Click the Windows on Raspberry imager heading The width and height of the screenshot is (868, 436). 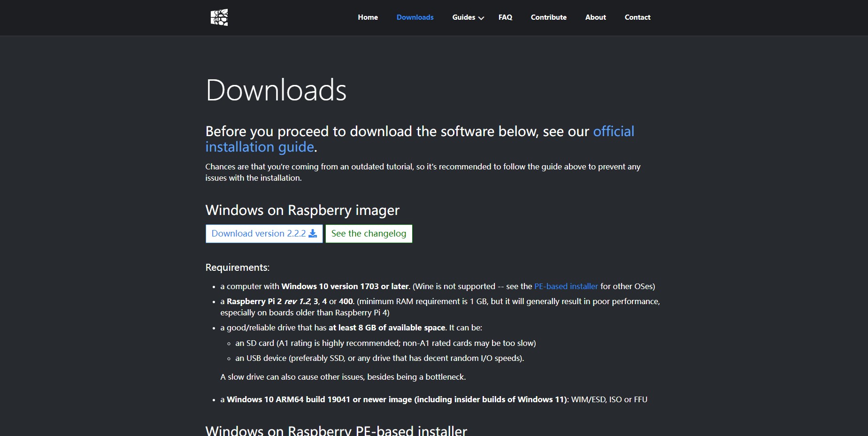point(302,210)
